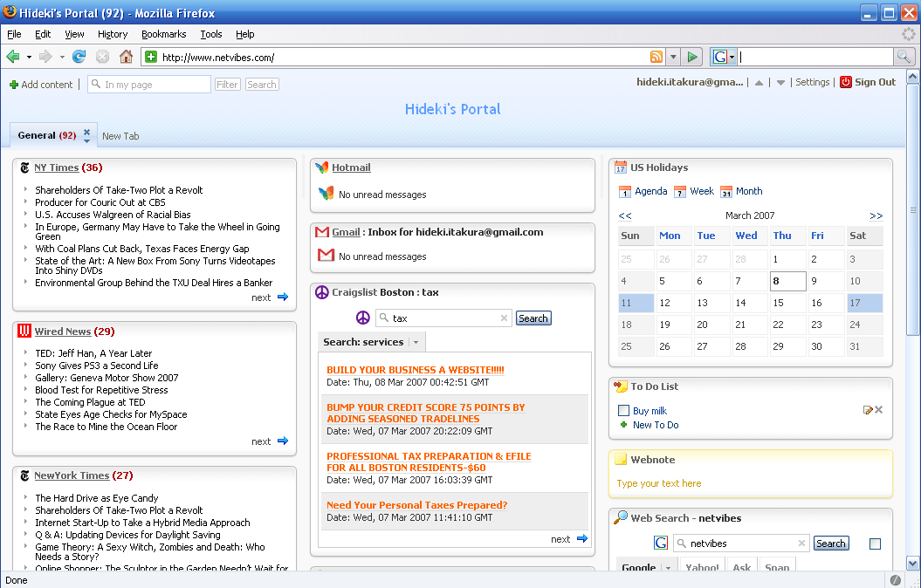This screenshot has height=588, width=921.
Task: Expand the Search: services dropdown
Action: click(416, 342)
